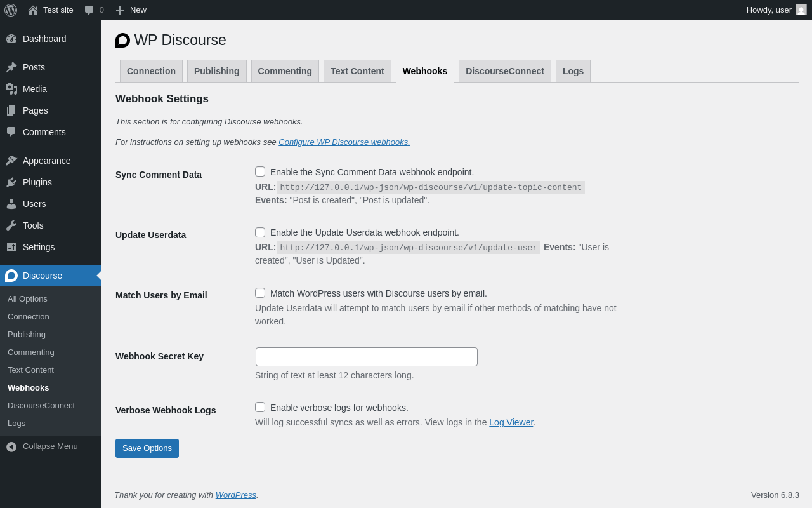Enable the Sync Comment Data webhook checkbox
The width and height of the screenshot is (812, 508).
260,171
